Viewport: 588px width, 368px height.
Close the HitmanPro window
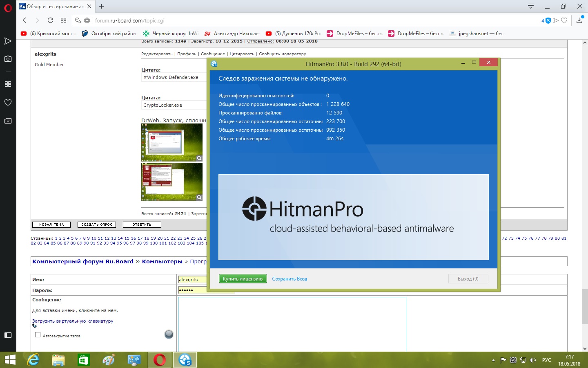pyautogui.click(x=488, y=62)
